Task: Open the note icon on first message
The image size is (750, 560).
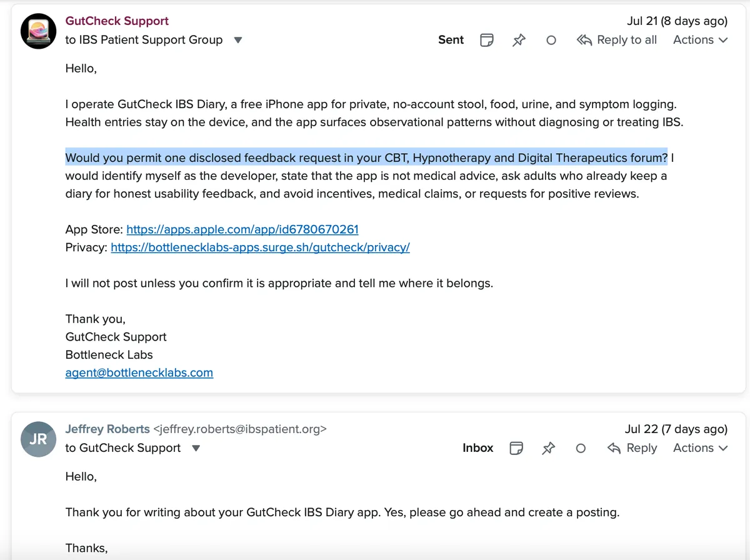Action: click(487, 40)
